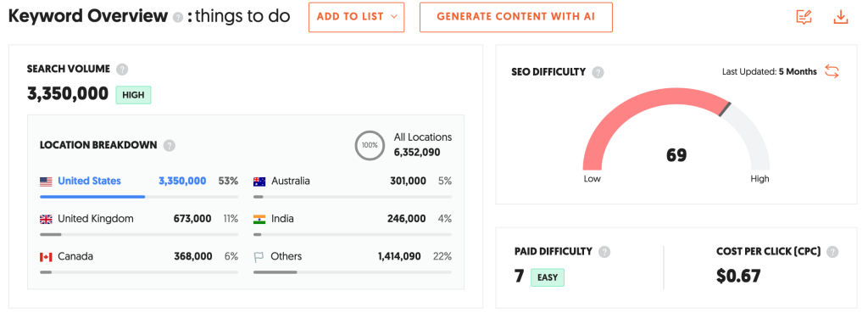Viewport: 868px width, 313px height.
Task: Click the United States flag icon
Action: point(46,182)
